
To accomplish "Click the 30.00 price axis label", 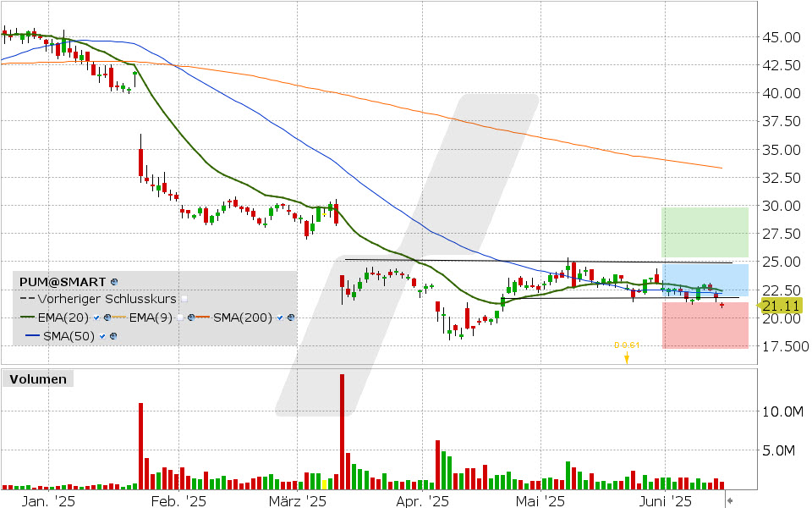I will [x=782, y=206].
